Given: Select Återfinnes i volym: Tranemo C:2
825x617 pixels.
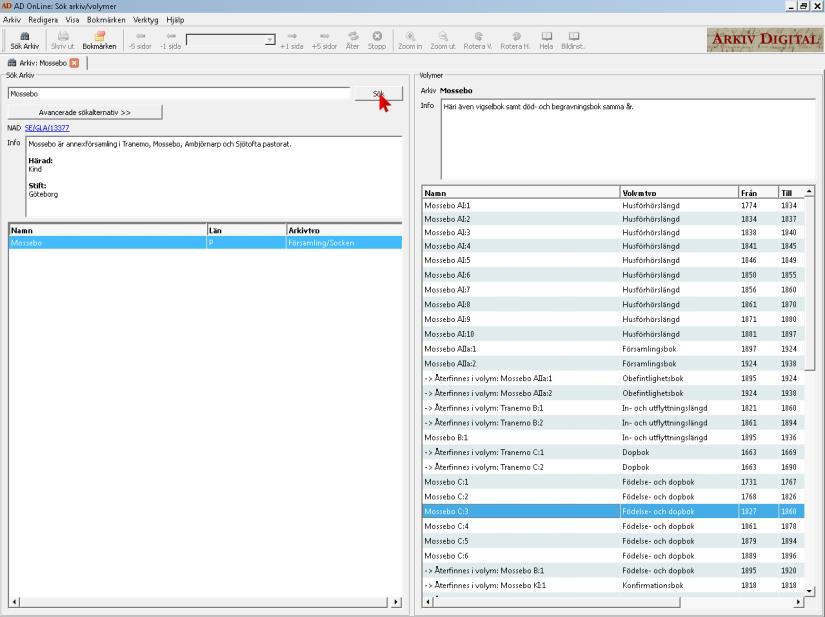Looking at the screenshot, I should [x=613, y=467].
